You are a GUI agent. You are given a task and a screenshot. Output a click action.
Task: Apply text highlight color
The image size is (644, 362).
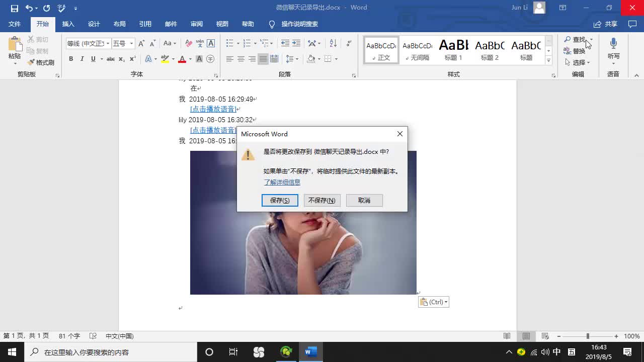click(165, 59)
